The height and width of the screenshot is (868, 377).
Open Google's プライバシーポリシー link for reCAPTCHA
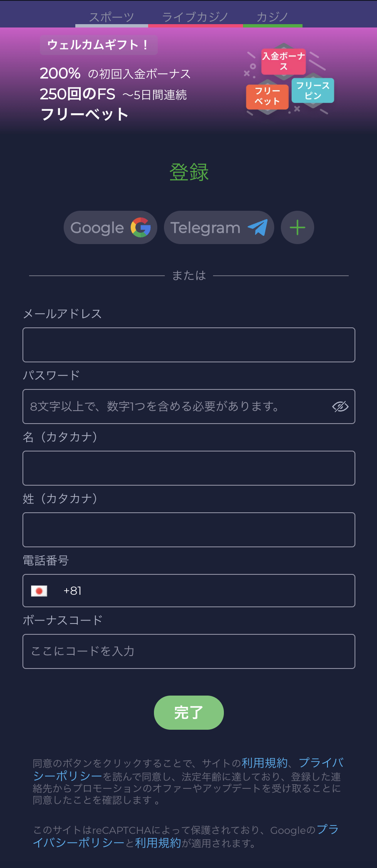coord(79,843)
